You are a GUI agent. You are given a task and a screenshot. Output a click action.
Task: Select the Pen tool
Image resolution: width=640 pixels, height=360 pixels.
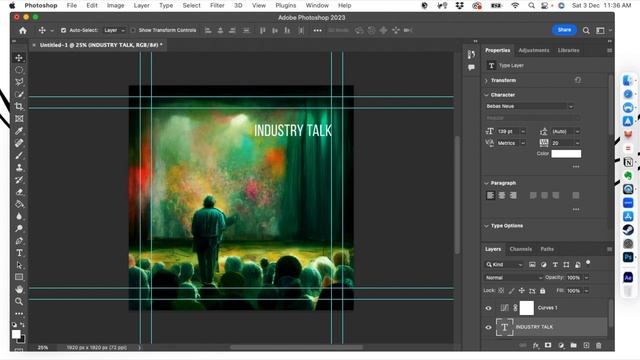19,241
